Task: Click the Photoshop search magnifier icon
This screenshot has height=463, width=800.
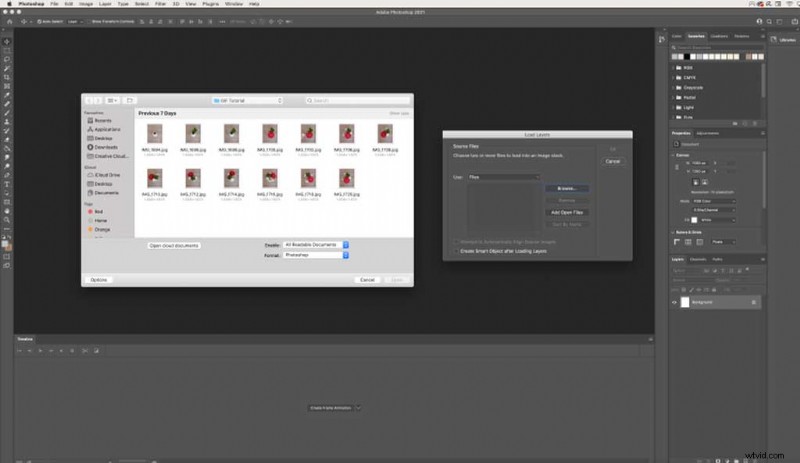Action: pos(769,21)
